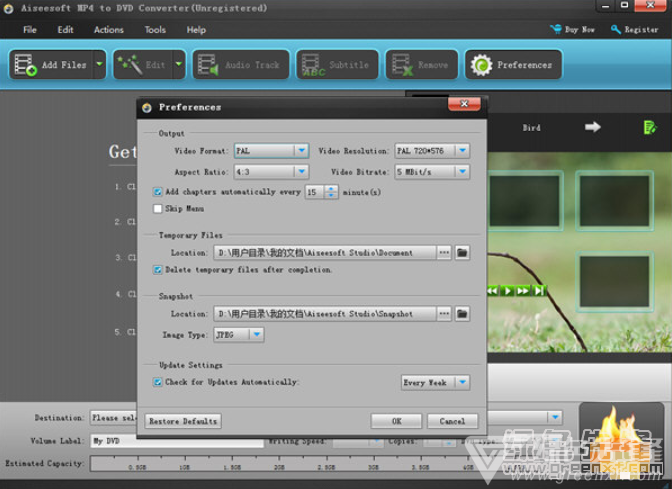Toggle Check for Updates Automatically checkbox

pyautogui.click(x=158, y=382)
